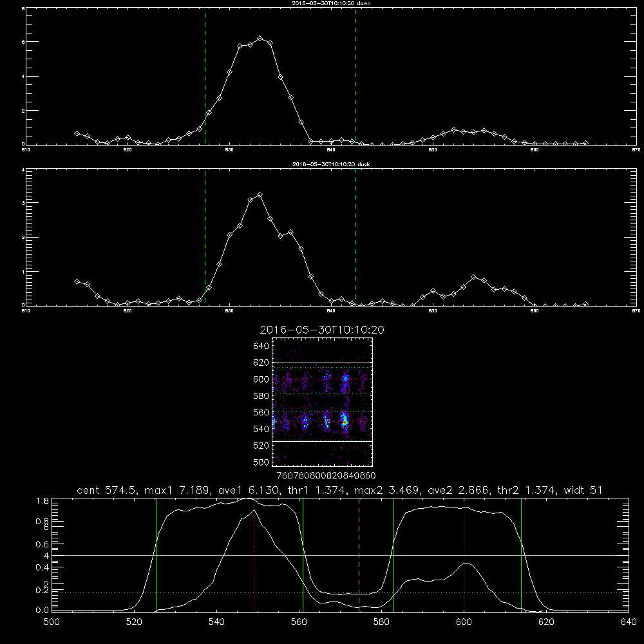Click the bottom plot y-axis label 0.6

click(x=42, y=544)
